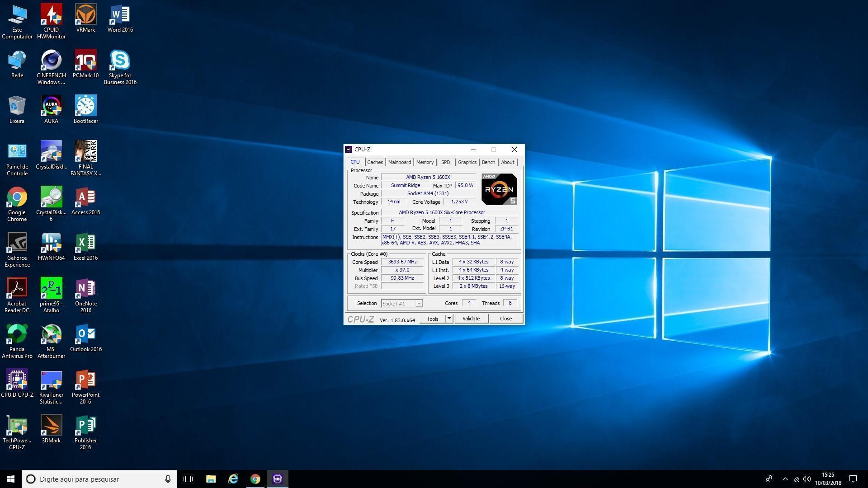Launch VRMark from the desktop
Image resolution: width=868 pixels, height=488 pixels.
point(85,18)
